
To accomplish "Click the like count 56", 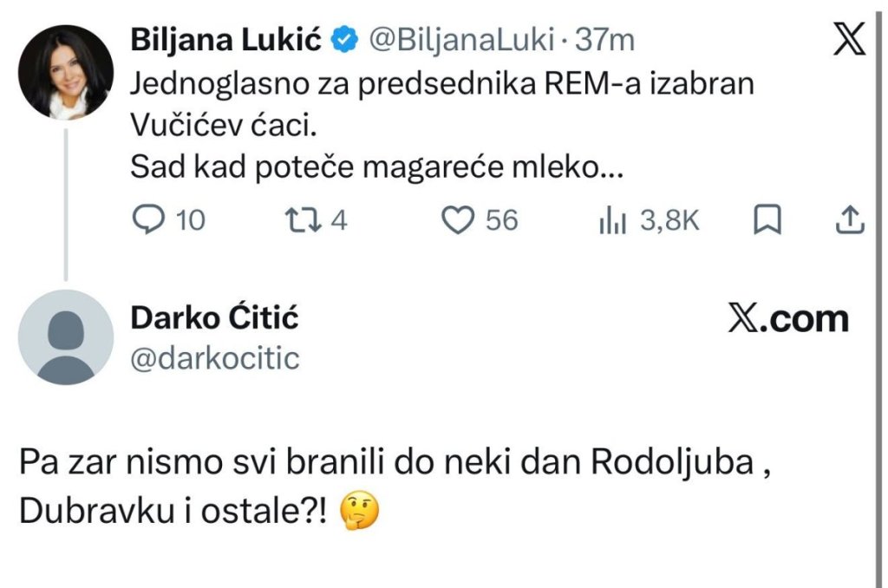I will [501, 220].
